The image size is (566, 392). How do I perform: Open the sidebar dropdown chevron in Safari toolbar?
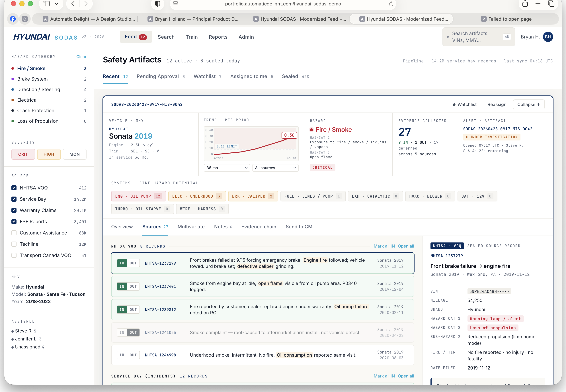coord(57,4)
